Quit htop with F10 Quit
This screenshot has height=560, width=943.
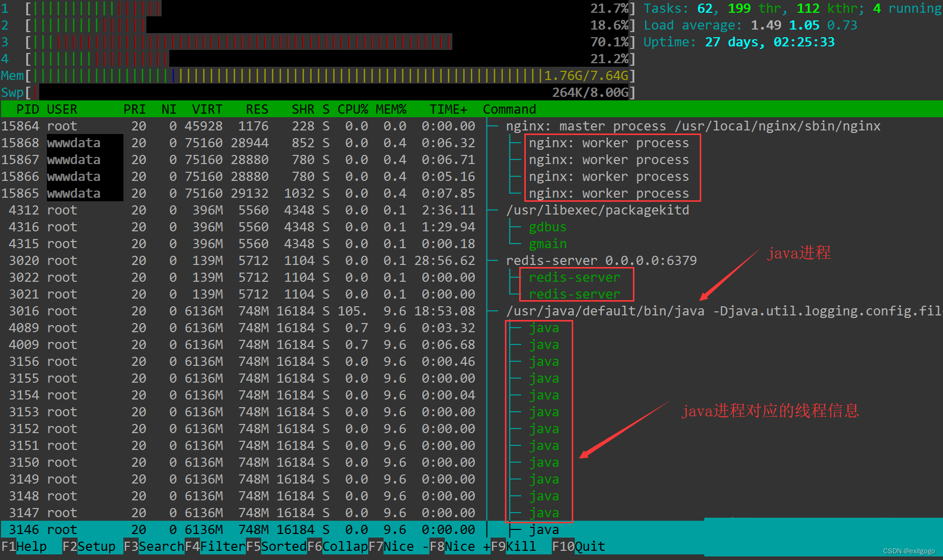pos(578,546)
